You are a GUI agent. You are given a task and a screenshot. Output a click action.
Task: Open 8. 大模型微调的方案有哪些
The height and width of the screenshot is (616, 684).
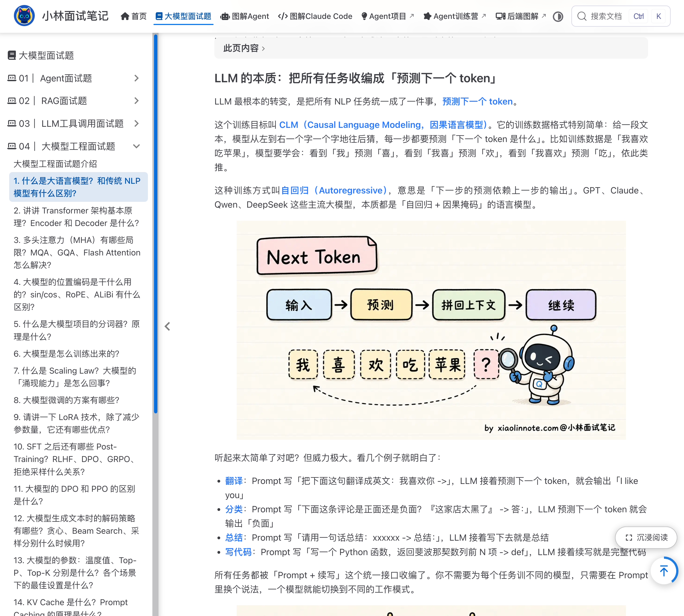point(66,400)
